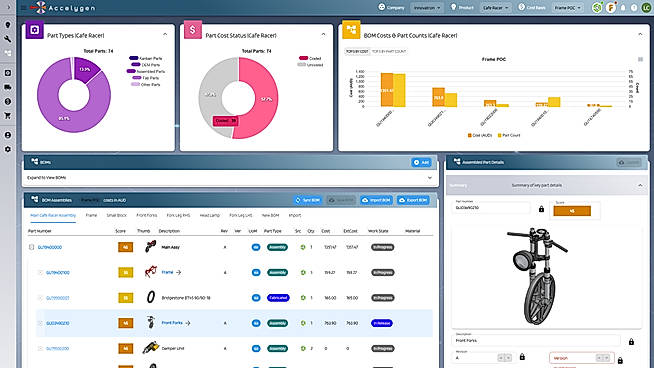Click the Company icon in header
Viewport: 654px width, 368px height.
[382, 7]
